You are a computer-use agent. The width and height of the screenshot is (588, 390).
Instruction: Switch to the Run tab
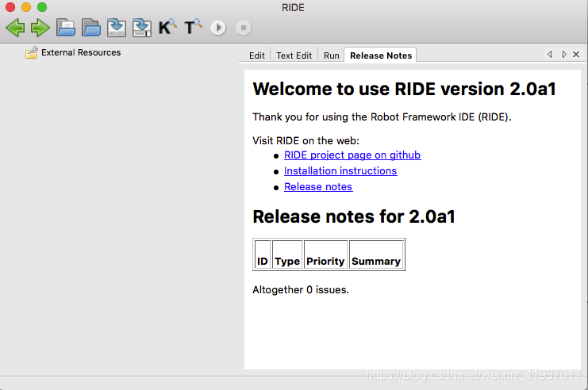click(332, 55)
